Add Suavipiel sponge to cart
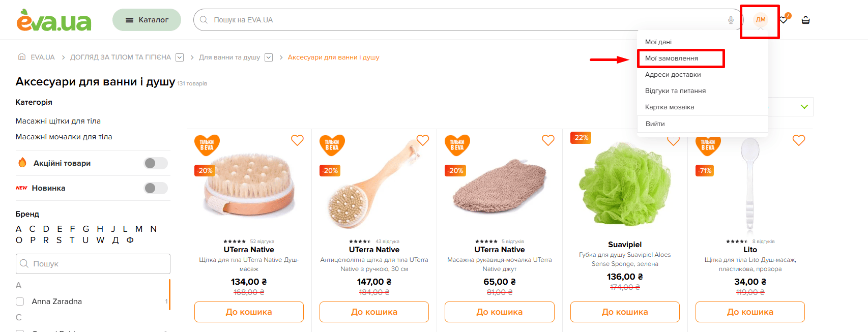 (625, 312)
